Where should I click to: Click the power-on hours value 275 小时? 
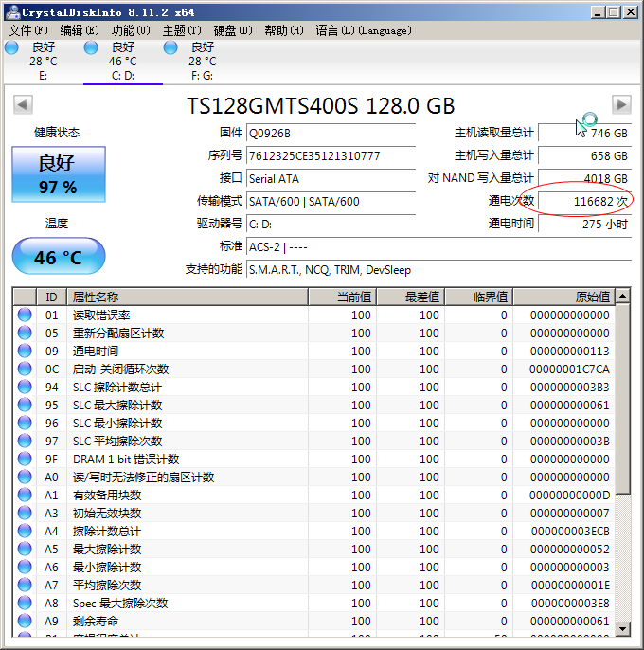click(584, 225)
